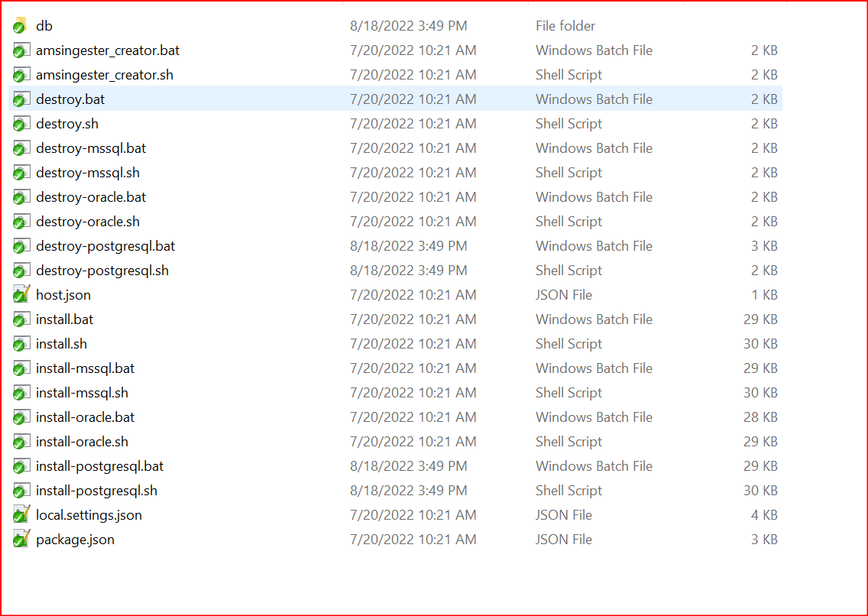This screenshot has height=616, width=868.
Task: Click the package.json file icon
Action: pyautogui.click(x=21, y=539)
